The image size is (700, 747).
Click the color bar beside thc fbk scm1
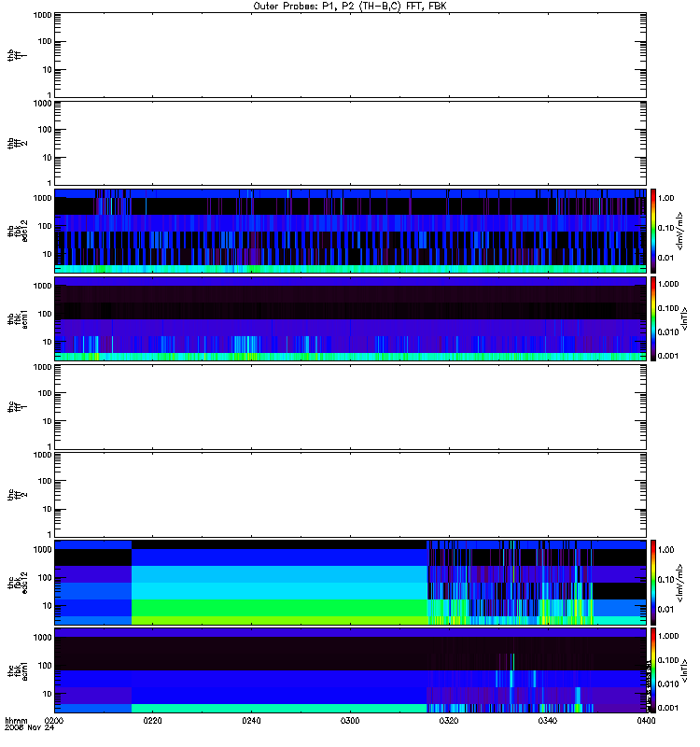pyautogui.click(x=653, y=670)
